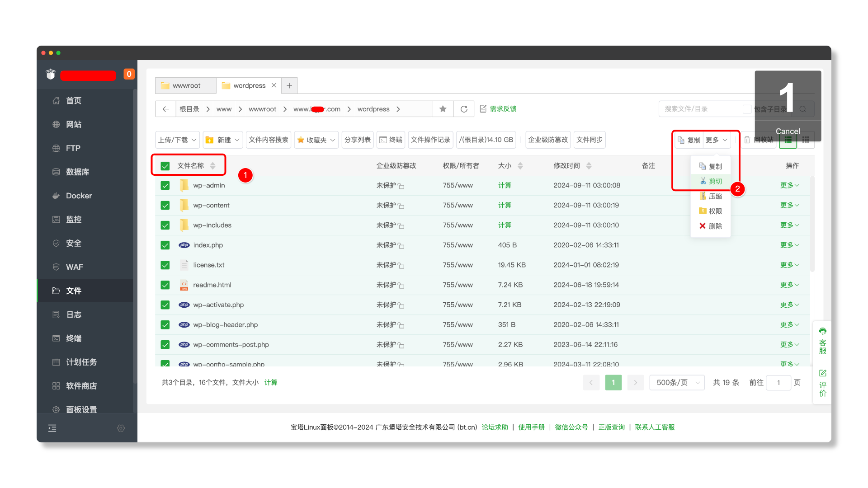Image resolution: width=868 pixels, height=488 pixels.
Task: Select 复制 in the dropdown menu
Action: (x=711, y=166)
